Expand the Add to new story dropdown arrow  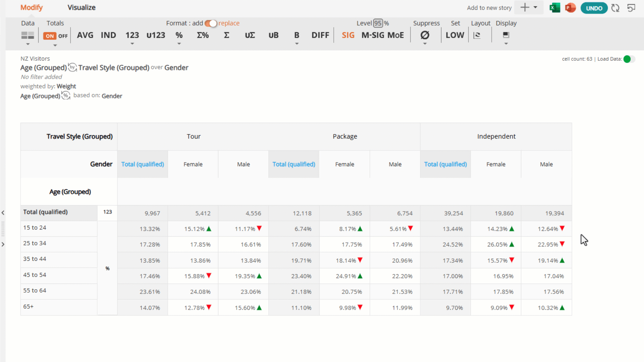click(x=535, y=7)
